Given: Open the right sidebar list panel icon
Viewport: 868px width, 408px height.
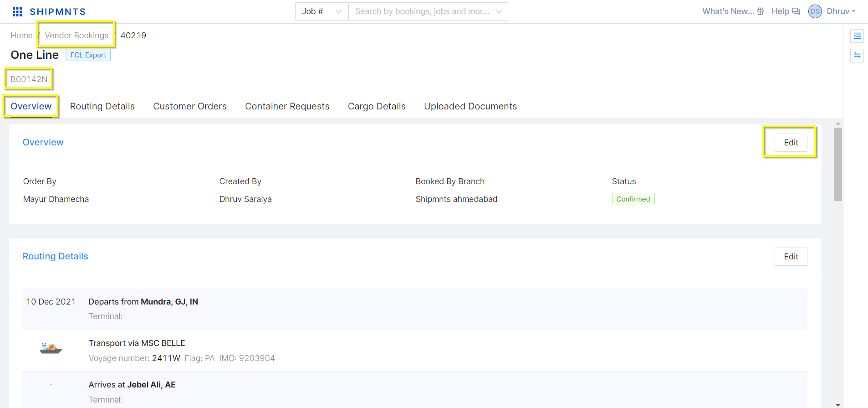Looking at the screenshot, I should [x=857, y=36].
